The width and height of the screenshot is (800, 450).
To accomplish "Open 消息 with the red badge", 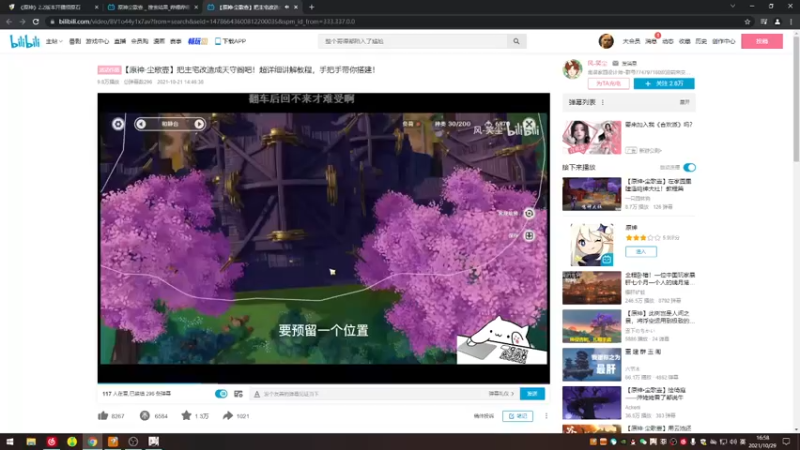I will (651, 41).
